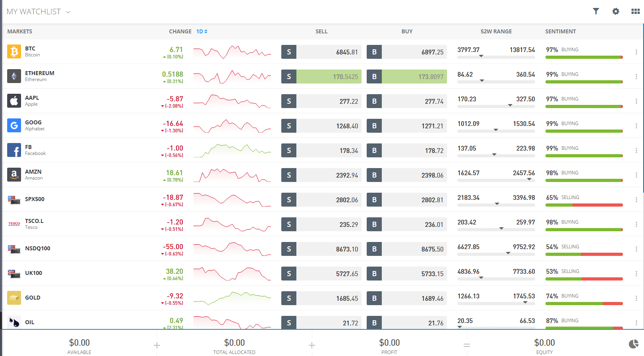Open the watchlist filter icon

click(596, 12)
